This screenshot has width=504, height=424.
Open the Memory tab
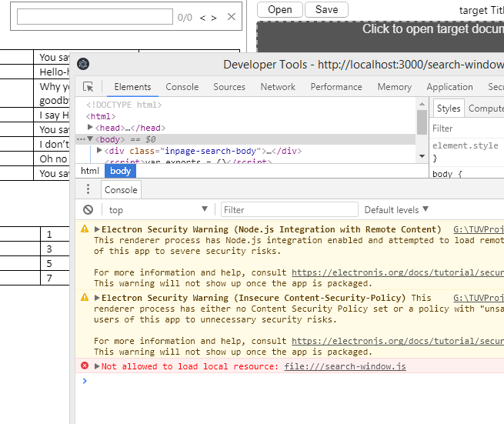pyautogui.click(x=395, y=87)
